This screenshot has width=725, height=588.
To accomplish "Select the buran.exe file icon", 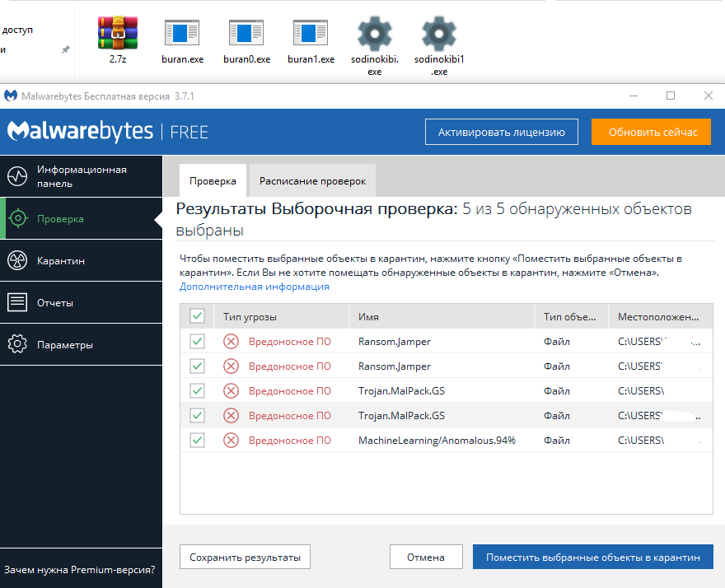I will 182,33.
